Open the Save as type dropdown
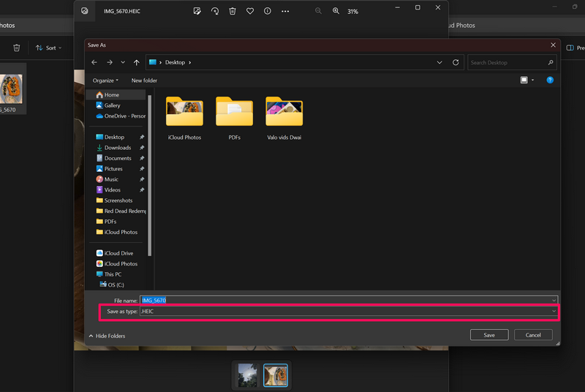The image size is (585, 392). tap(348, 312)
